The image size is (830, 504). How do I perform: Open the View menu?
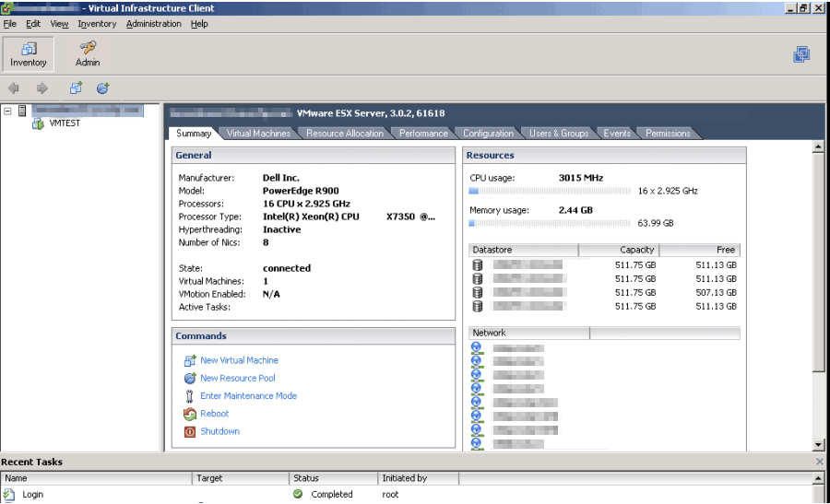[x=59, y=24]
